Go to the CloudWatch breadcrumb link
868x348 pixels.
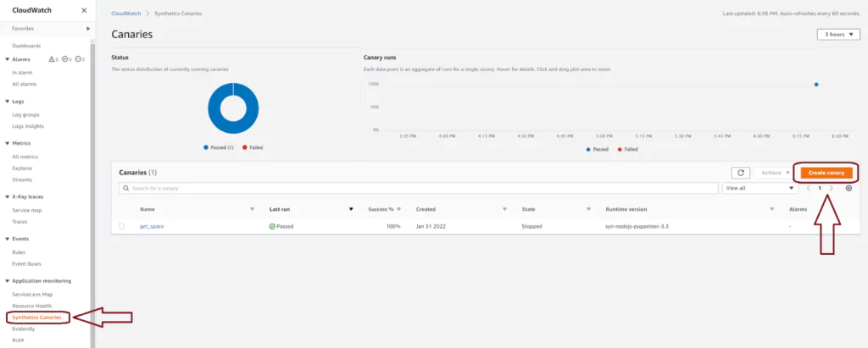[125, 14]
